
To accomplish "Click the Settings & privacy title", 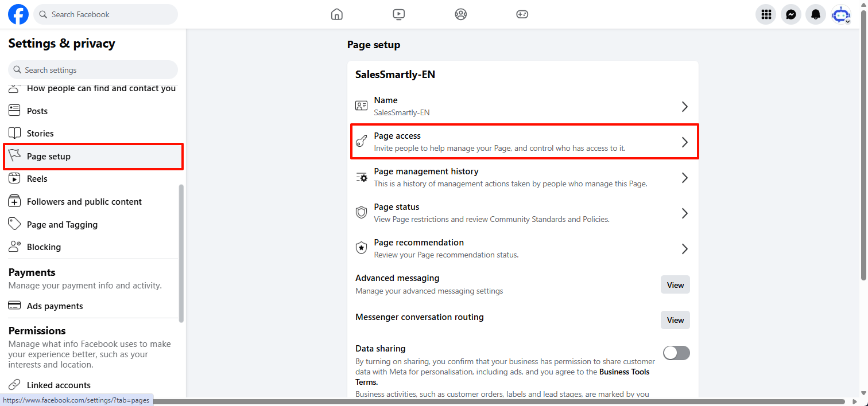I will pyautogui.click(x=61, y=44).
